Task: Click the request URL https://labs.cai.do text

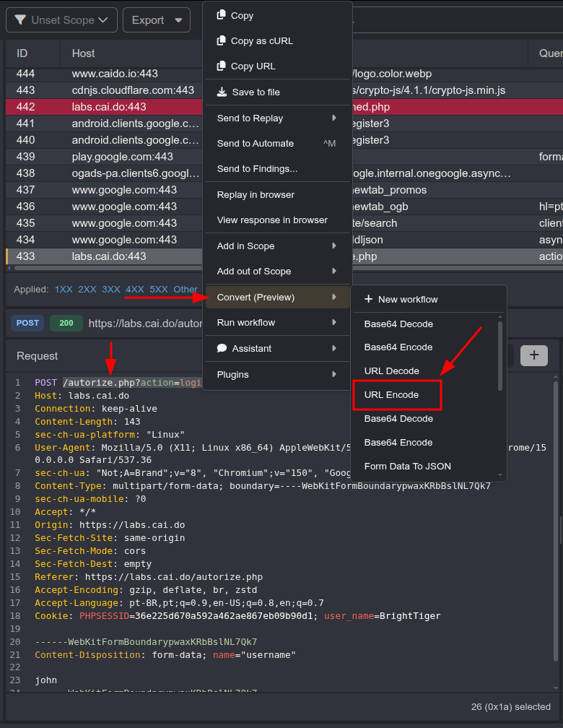Action: (145, 323)
